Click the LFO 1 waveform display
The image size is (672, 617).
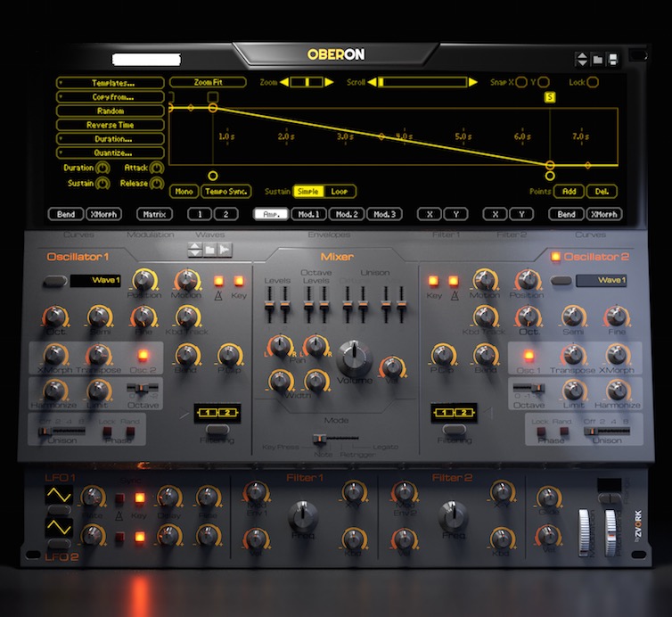(59, 495)
